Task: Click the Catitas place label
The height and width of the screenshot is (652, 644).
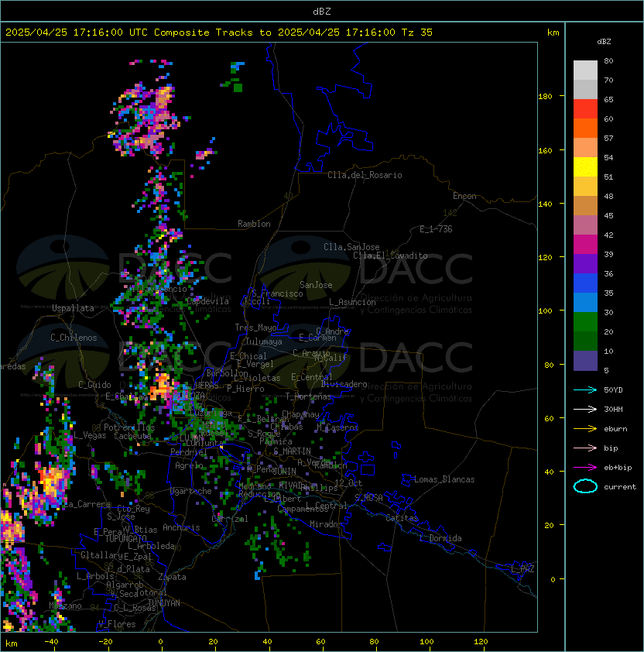Action: click(402, 518)
